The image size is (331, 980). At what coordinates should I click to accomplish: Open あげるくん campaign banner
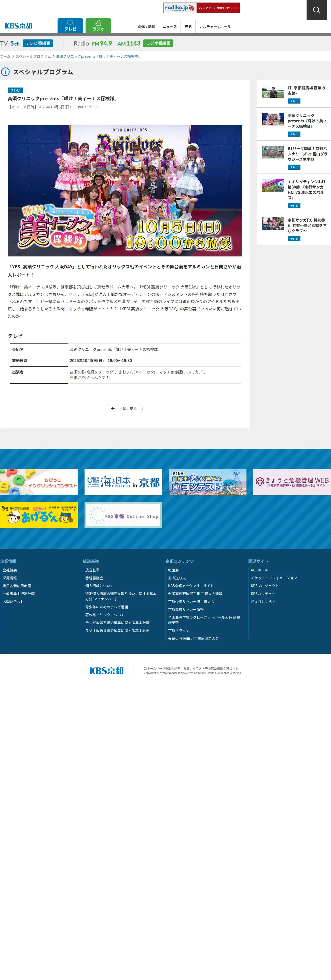point(39,515)
